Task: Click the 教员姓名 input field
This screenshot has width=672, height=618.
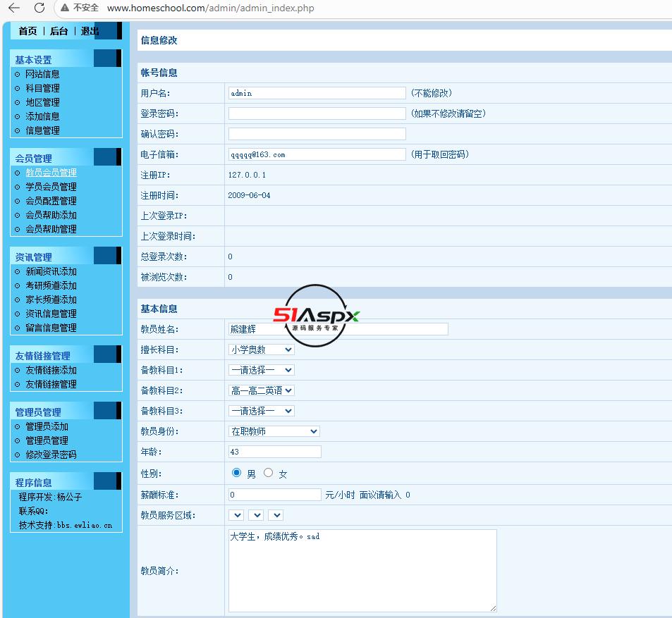Action: point(338,329)
